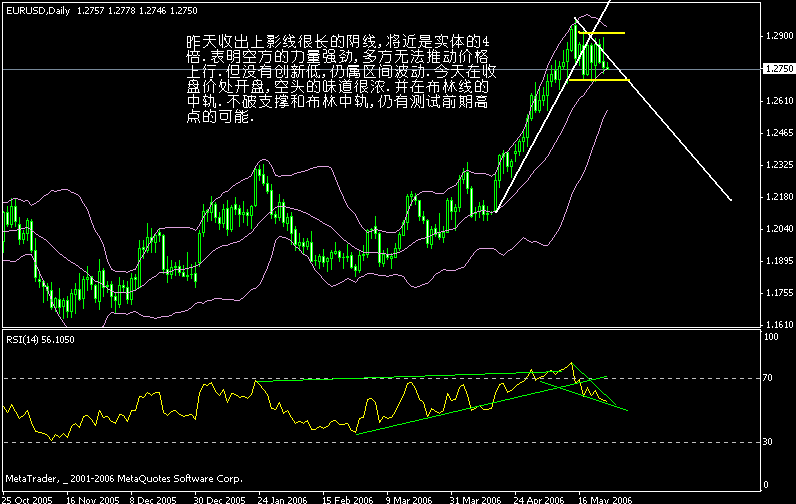Click the 1.2465 price scale label
The image size is (796, 504).
[x=779, y=133]
